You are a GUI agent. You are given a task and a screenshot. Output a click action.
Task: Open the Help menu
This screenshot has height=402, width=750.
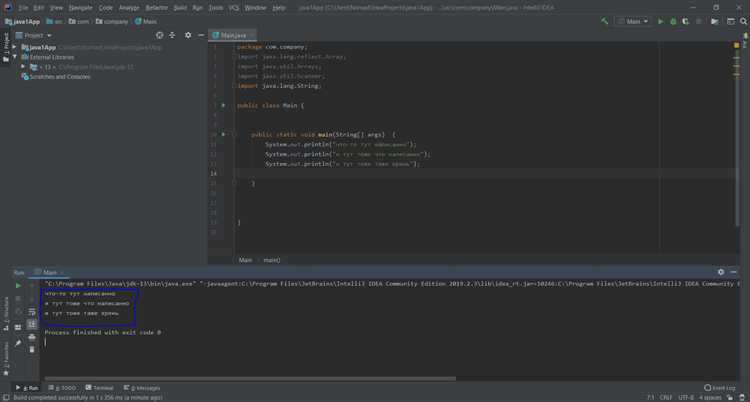coord(279,8)
